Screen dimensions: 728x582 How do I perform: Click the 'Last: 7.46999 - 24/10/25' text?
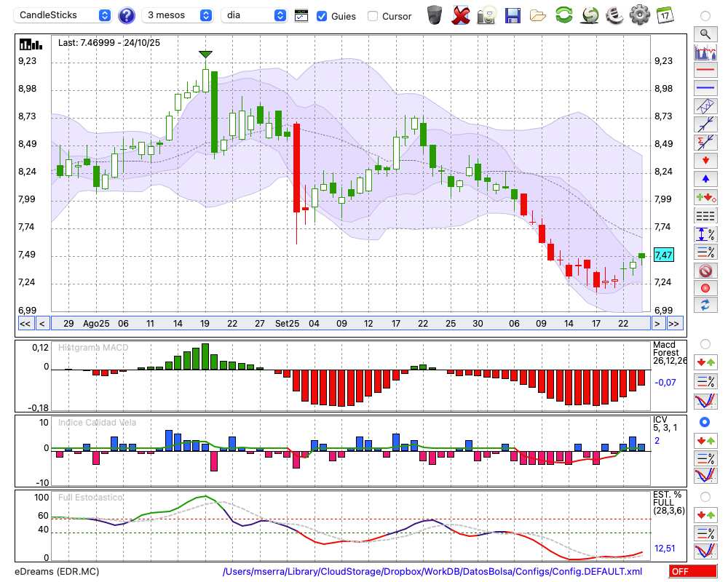coord(109,43)
